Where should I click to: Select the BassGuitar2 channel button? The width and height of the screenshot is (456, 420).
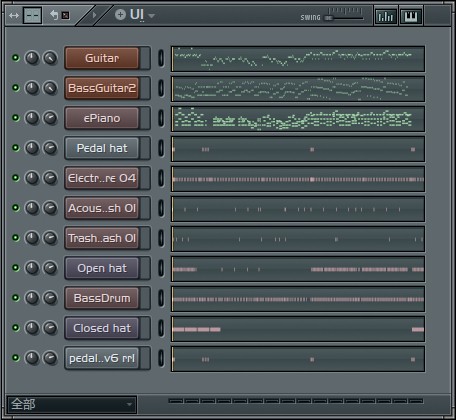(x=102, y=88)
